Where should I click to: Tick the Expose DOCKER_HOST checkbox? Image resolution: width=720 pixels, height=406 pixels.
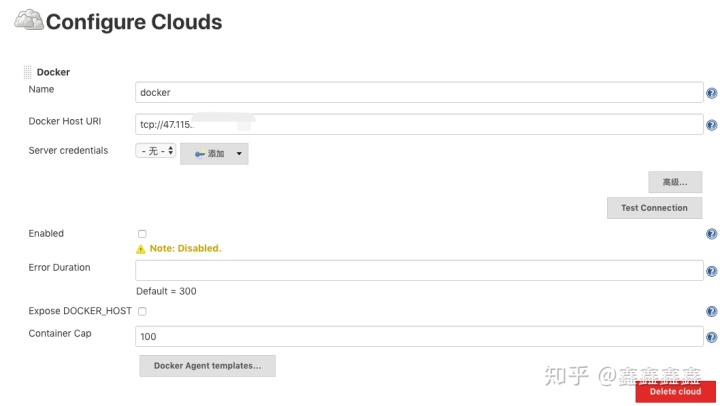click(142, 311)
